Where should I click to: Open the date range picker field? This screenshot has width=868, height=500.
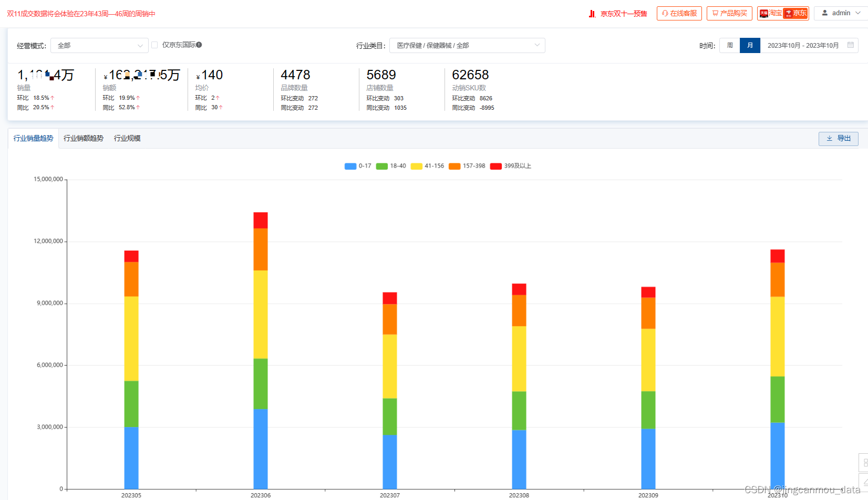click(809, 46)
